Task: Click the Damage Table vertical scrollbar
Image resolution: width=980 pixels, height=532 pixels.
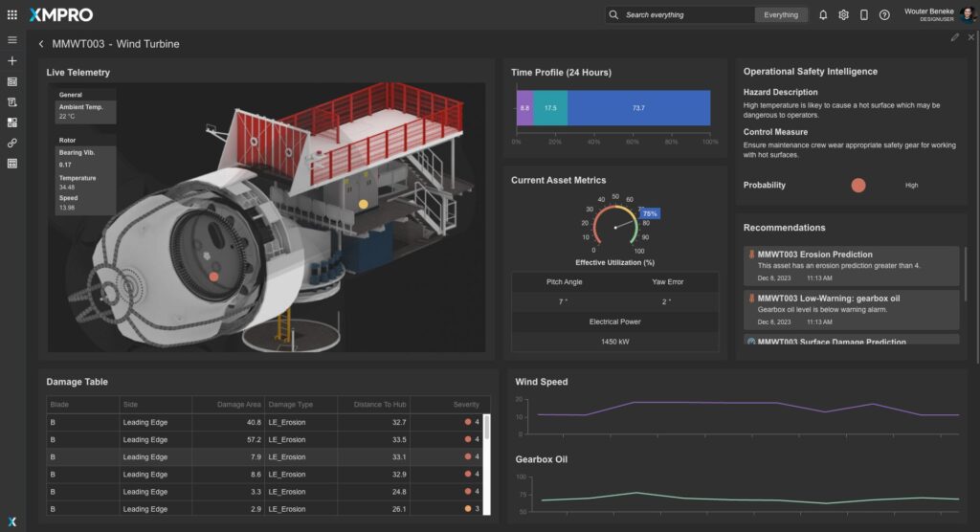Action: click(x=486, y=427)
